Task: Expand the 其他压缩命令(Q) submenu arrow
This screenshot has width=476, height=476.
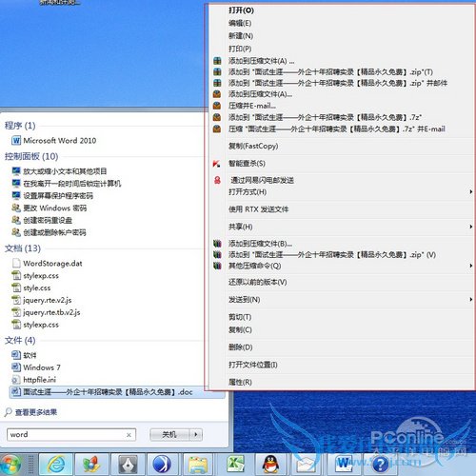Action: pyautogui.click(x=471, y=266)
